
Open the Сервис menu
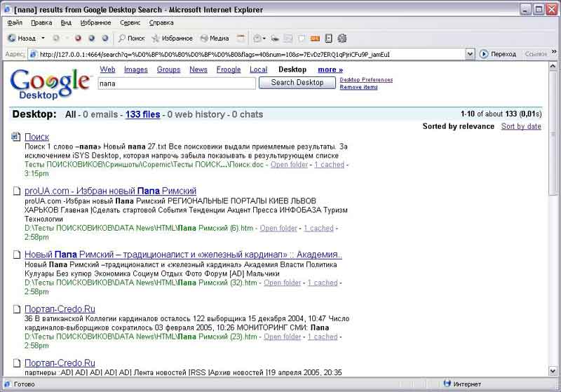point(130,22)
